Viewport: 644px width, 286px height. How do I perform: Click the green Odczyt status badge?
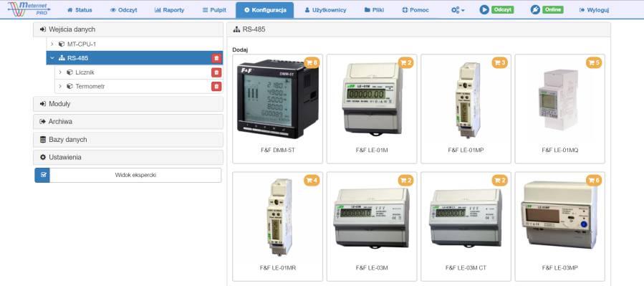[503, 10]
